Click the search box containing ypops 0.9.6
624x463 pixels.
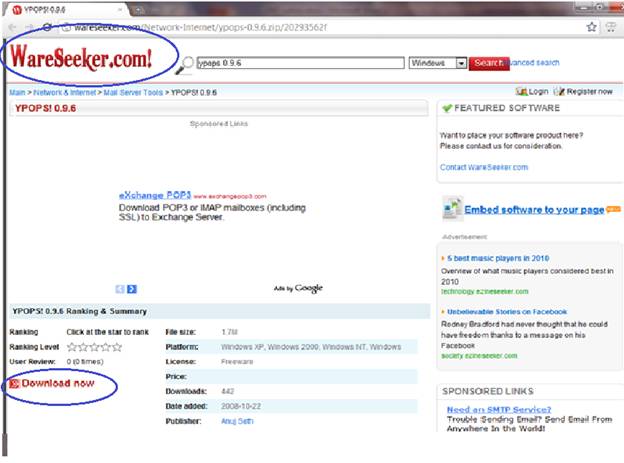[x=300, y=63]
